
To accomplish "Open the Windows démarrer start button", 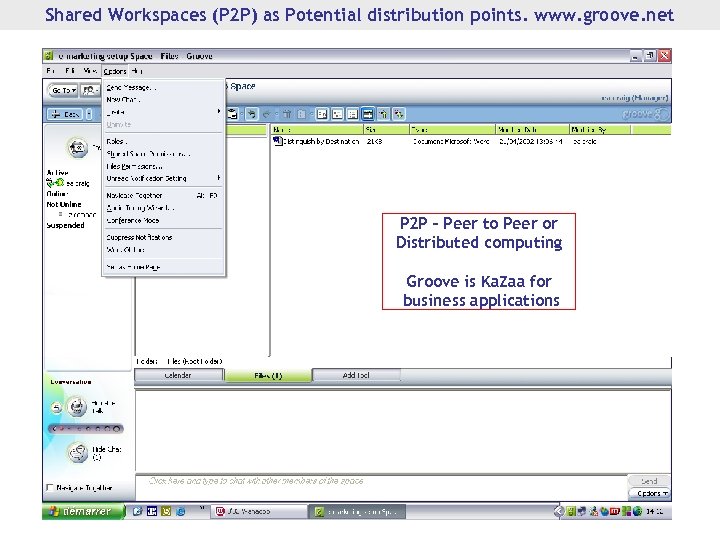I will 84,512.
